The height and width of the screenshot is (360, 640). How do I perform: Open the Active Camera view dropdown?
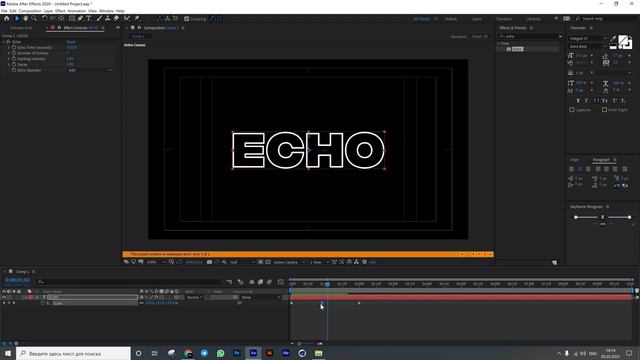click(x=289, y=262)
